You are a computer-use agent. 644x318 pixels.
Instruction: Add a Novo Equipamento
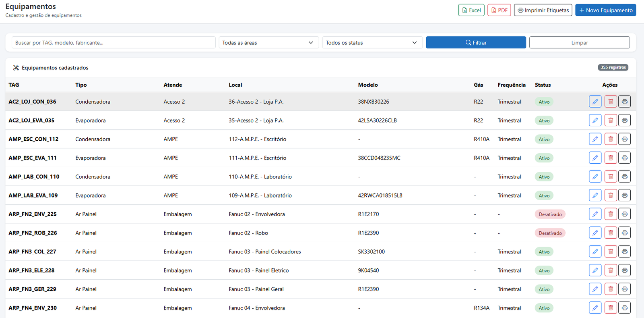(x=606, y=10)
